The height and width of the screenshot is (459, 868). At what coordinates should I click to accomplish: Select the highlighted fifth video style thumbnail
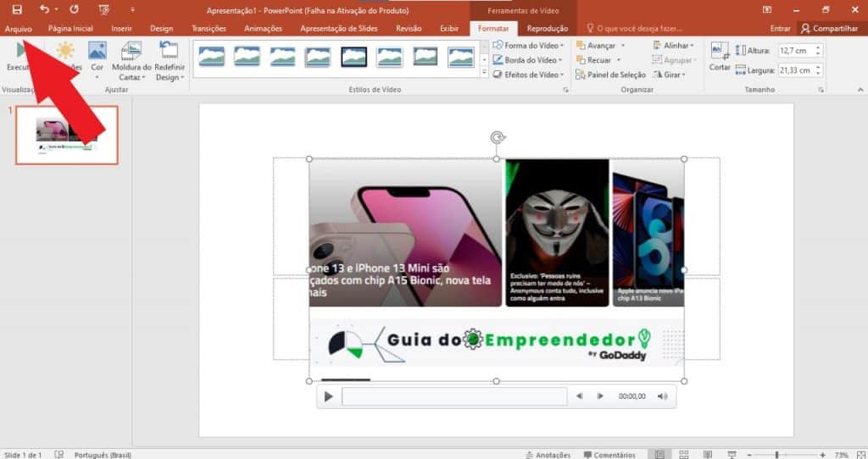click(353, 57)
